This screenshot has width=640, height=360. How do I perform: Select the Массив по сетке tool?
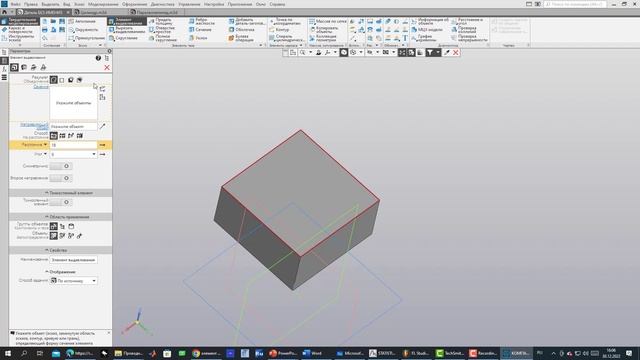pos(328,21)
